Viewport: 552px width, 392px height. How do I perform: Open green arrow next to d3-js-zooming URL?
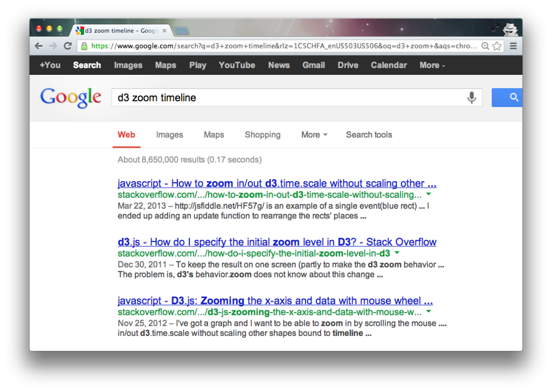[429, 311]
